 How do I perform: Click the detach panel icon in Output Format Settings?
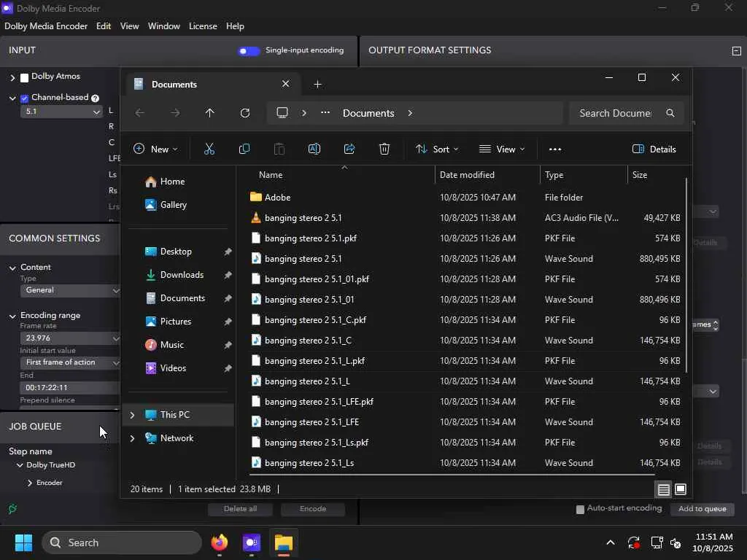pyautogui.click(x=737, y=51)
